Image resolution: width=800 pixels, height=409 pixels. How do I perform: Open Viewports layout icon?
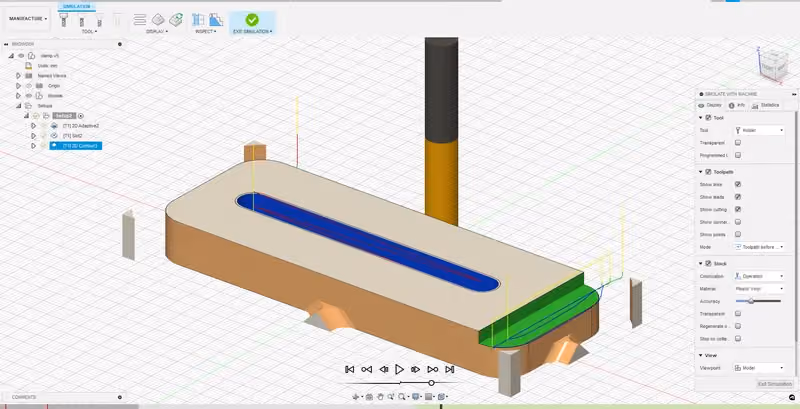pyautogui.click(x=443, y=397)
